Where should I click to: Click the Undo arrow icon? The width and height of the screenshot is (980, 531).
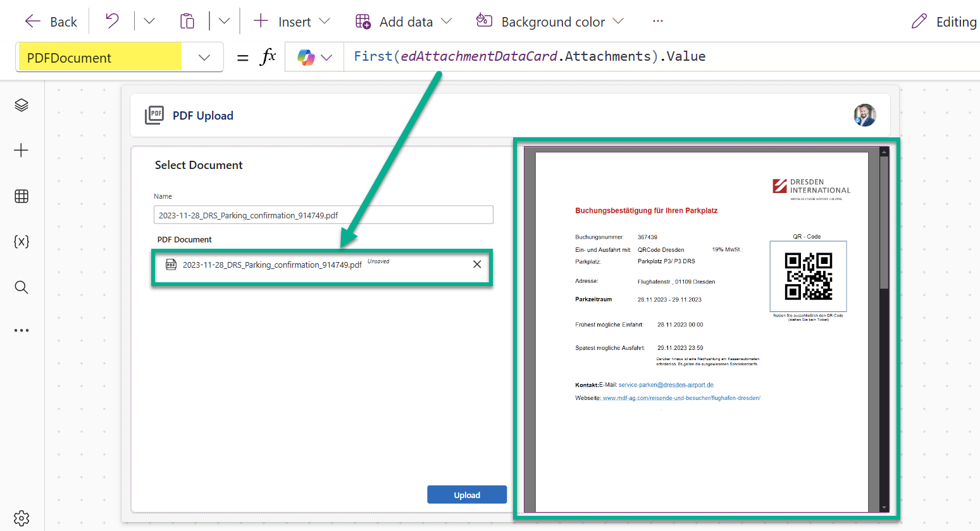[x=112, y=22]
